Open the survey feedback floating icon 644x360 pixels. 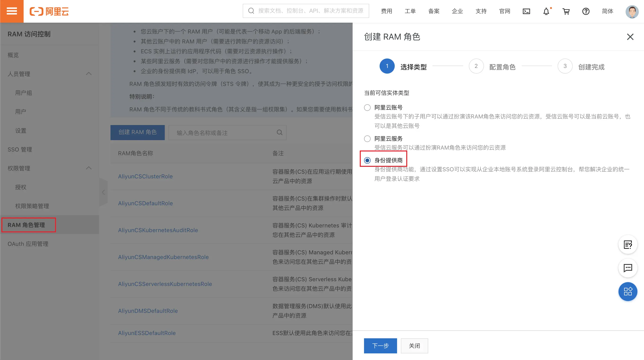tap(628, 245)
